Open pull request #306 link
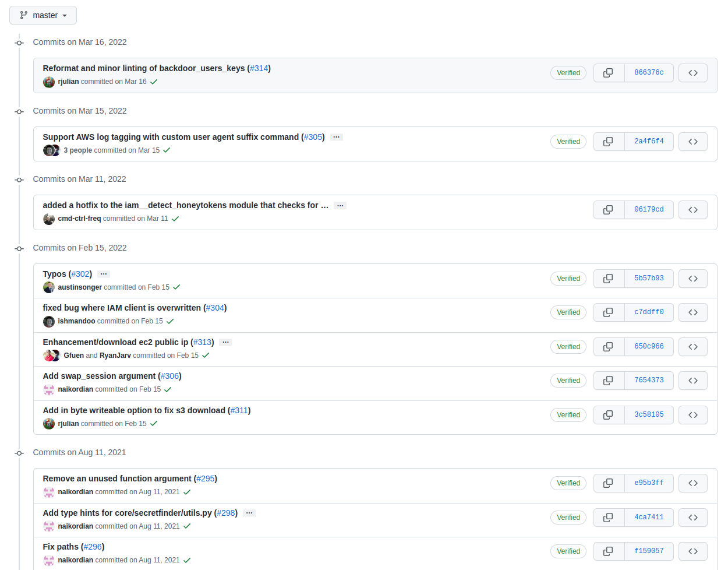 [169, 376]
